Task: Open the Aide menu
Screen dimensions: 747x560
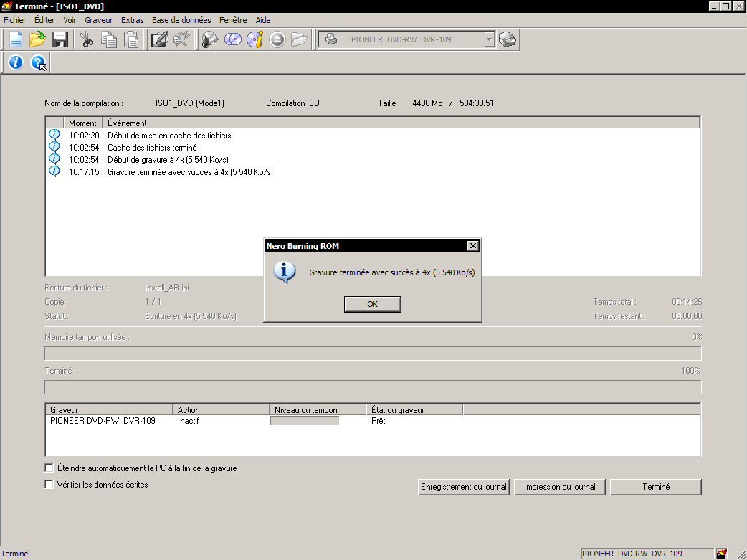Action: coord(263,20)
